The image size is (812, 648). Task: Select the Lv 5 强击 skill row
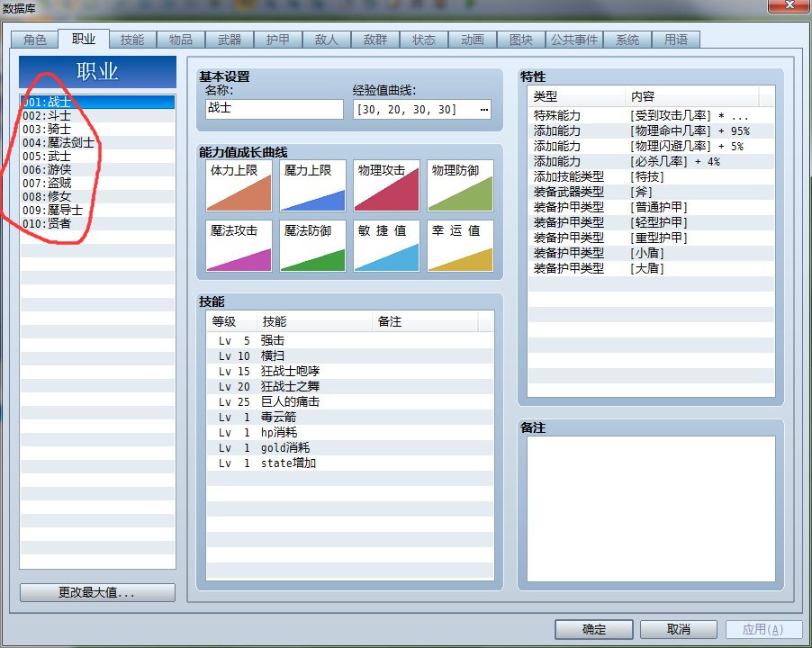pos(350,340)
